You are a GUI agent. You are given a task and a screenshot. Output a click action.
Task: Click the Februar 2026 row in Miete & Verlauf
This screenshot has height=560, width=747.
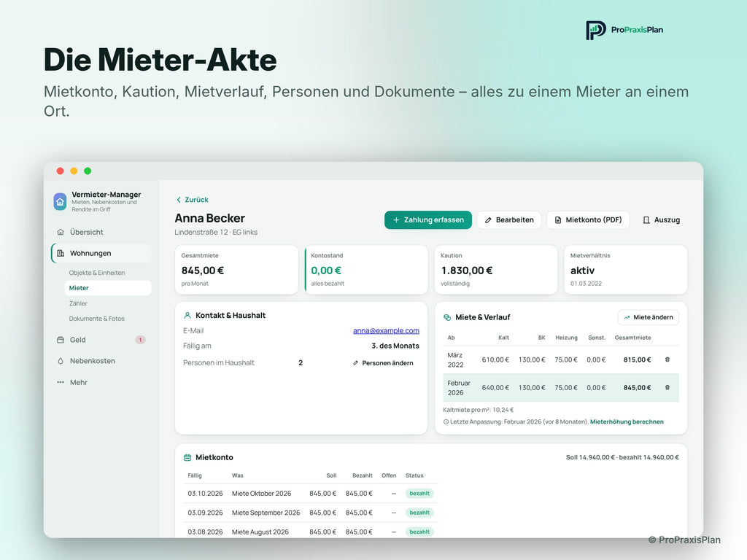coord(561,388)
